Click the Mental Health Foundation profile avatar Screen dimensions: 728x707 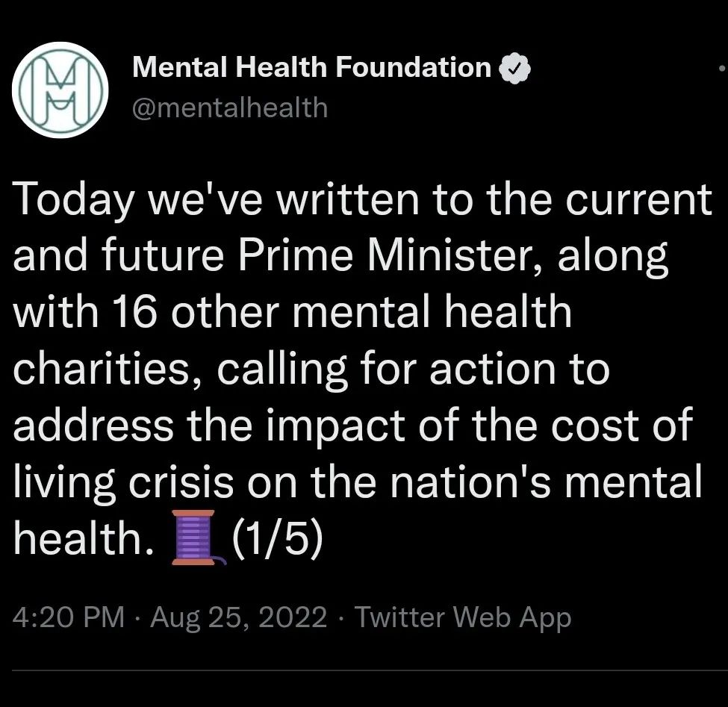60,90
